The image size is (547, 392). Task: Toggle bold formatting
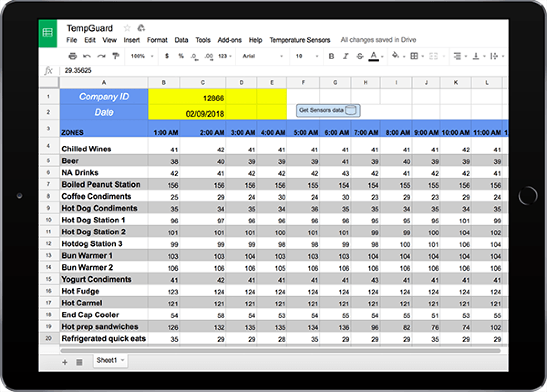pyautogui.click(x=330, y=56)
